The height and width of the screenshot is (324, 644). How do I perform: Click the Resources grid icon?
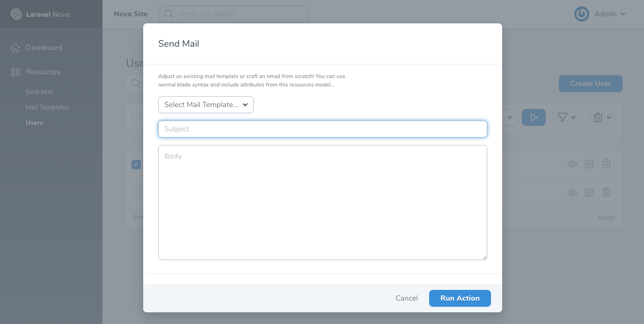coord(15,72)
